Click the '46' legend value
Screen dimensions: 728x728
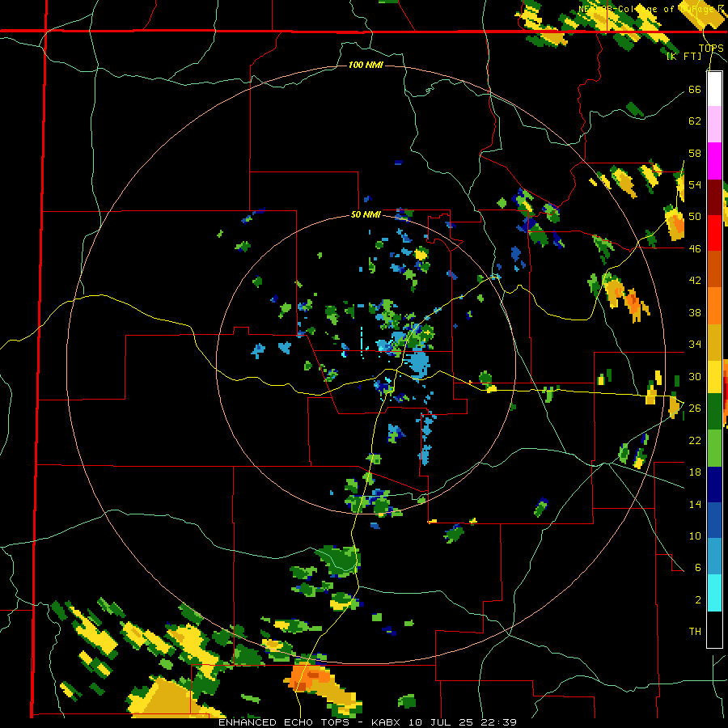point(695,249)
